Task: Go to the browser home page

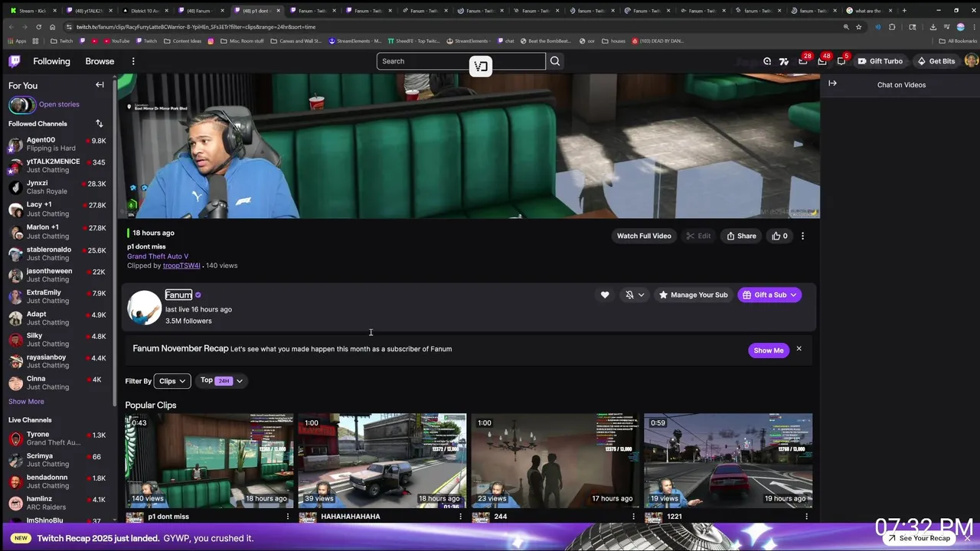Action: click(52, 27)
